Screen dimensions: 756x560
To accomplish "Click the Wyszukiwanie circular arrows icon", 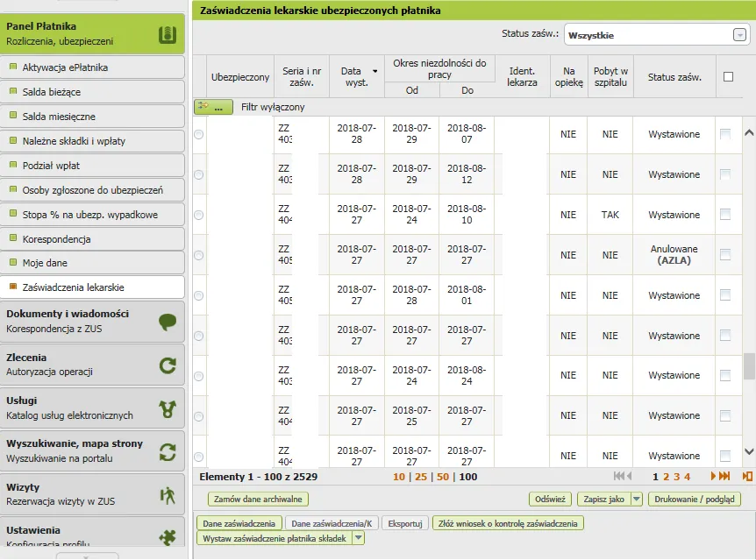I will (x=168, y=451).
